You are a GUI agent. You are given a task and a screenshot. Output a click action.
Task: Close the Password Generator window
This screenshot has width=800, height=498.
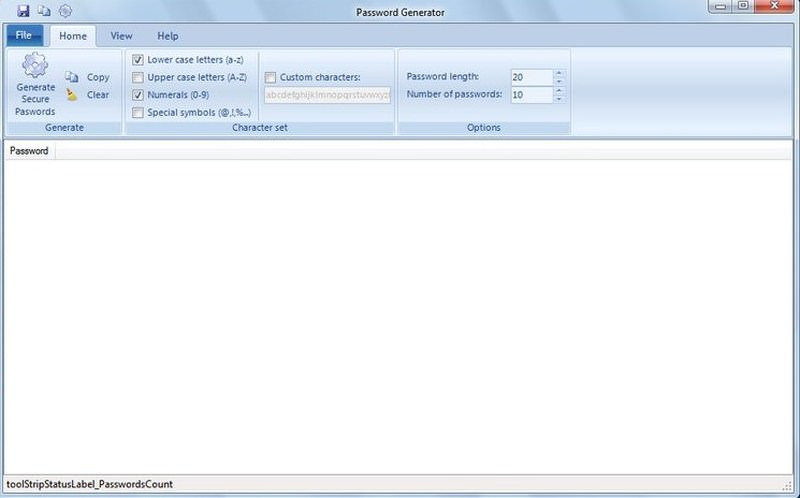point(774,6)
